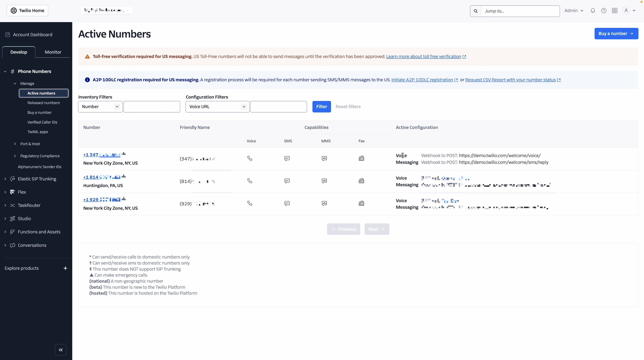Click the SMS icon for +1 929
Image resolution: width=644 pixels, height=360 pixels.
(287, 203)
